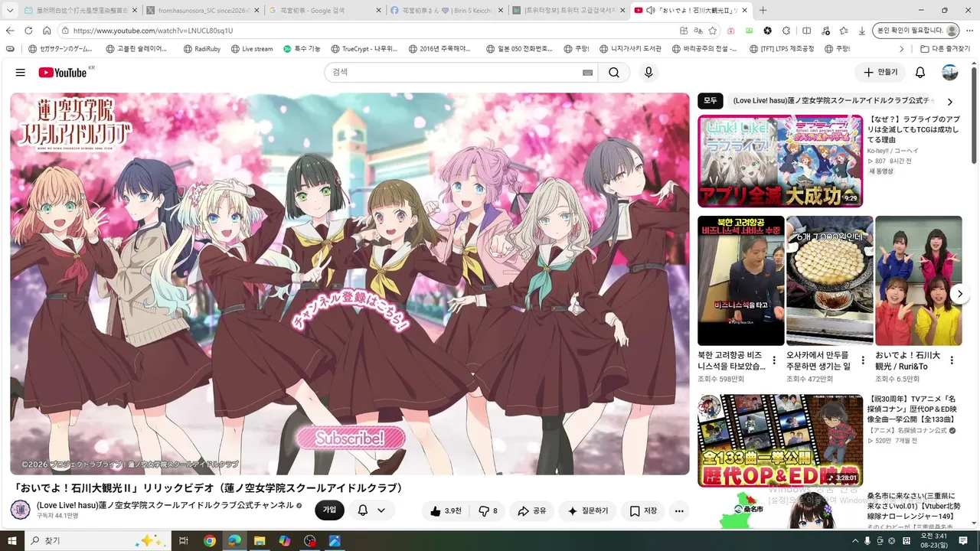Viewport: 980px width, 551px height.
Task: Open the Windows notification center icon
Action: pos(963,541)
